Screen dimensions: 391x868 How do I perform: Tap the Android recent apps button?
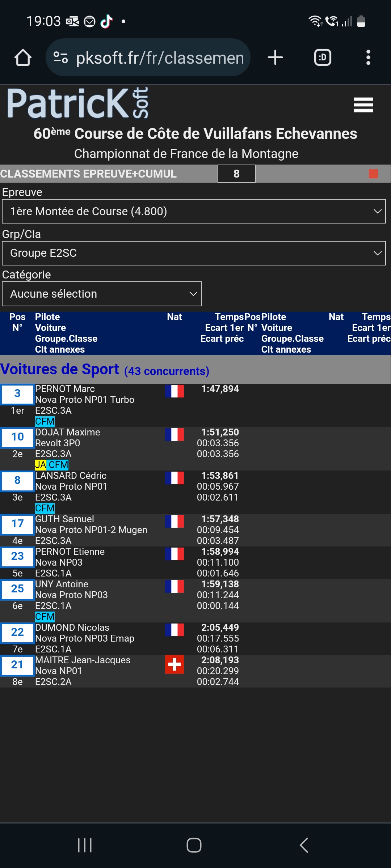click(85, 845)
